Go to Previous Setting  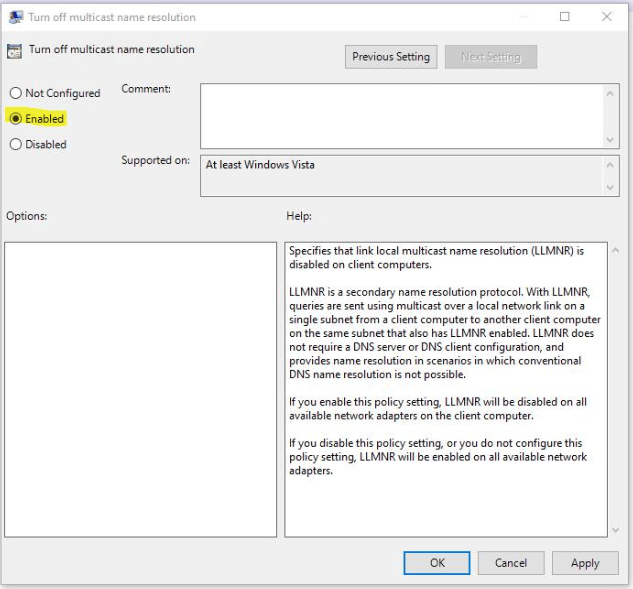[391, 57]
